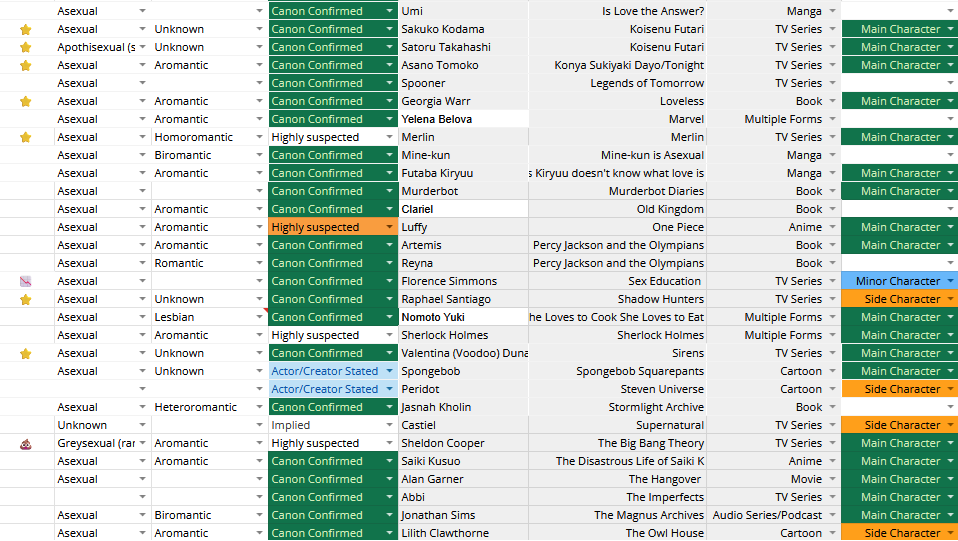Click the poop emoji in Sheldon Cooper's row
958x541 pixels.
point(26,444)
